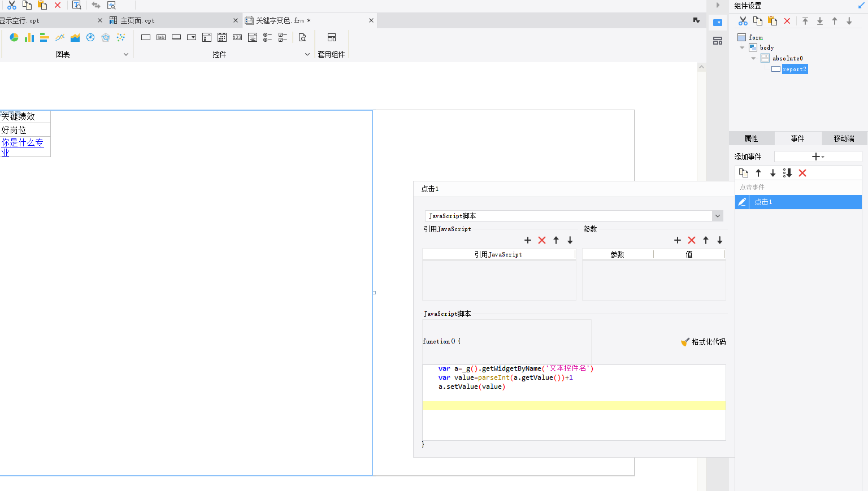
Task: Click the component settings blue sidebar icon
Action: coord(718,23)
